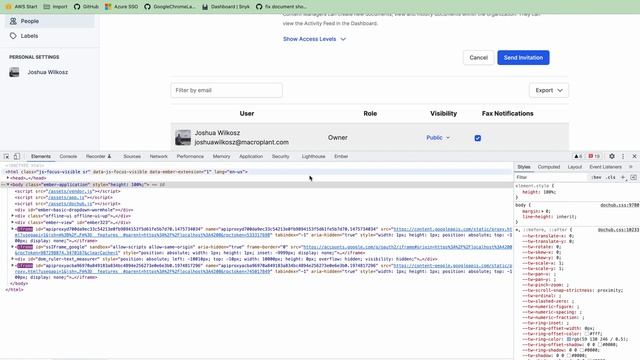
Task: Switch to the Recorder tab
Action: [x=98, y=156]
